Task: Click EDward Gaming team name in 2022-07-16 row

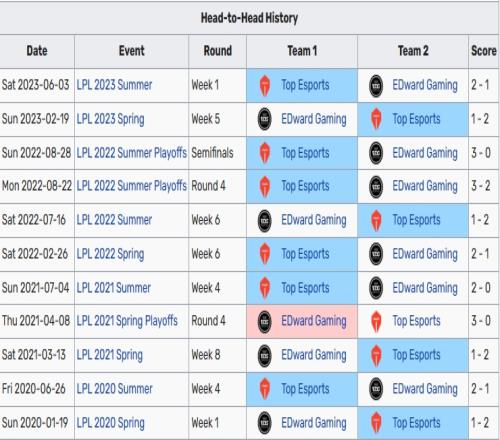Action: (314, 220)
